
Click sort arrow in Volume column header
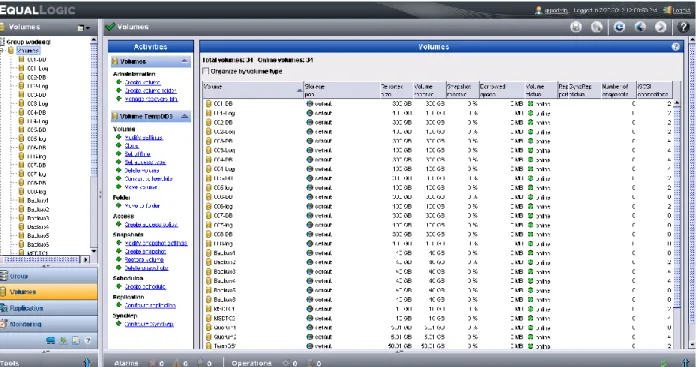(x=299, y=90)
